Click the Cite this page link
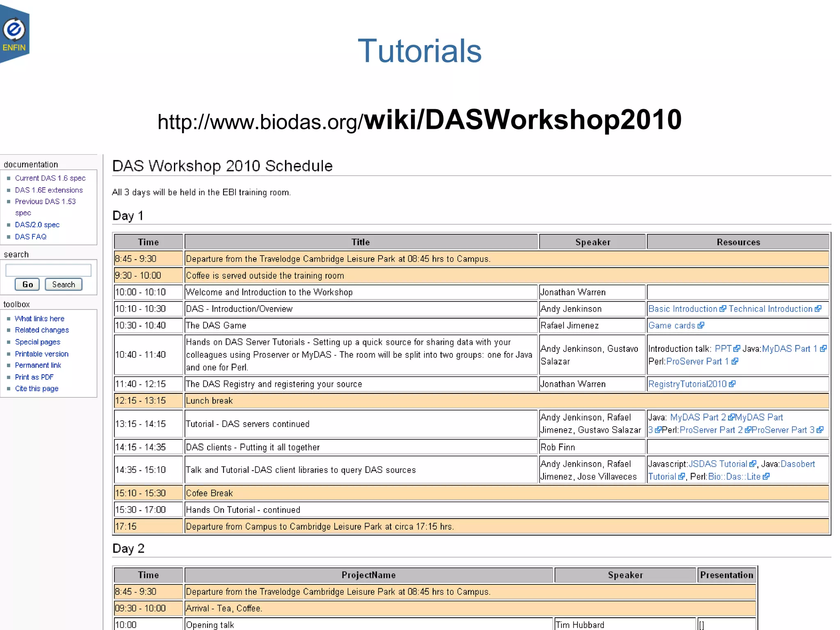The width and height of the screenshot is (840, 630). [37, 388]
